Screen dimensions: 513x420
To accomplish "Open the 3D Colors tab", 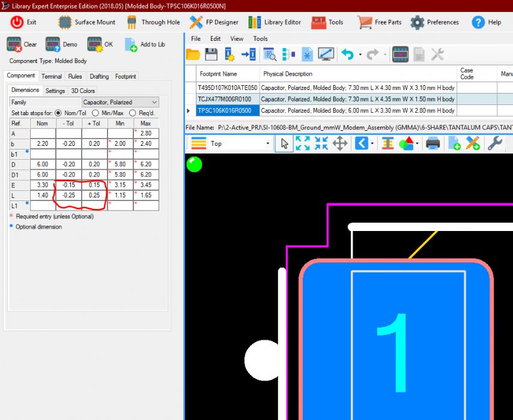I will tap(83, 91).
